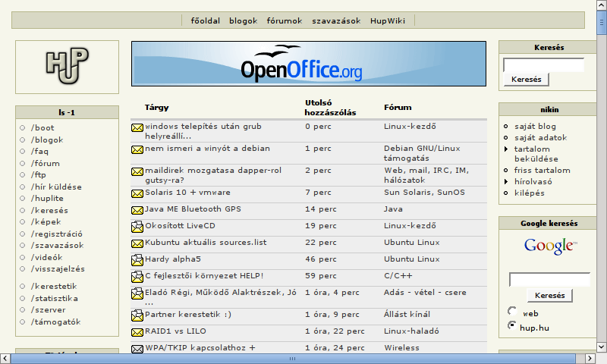Click topic icon beside Hardy alpha5

137,260
